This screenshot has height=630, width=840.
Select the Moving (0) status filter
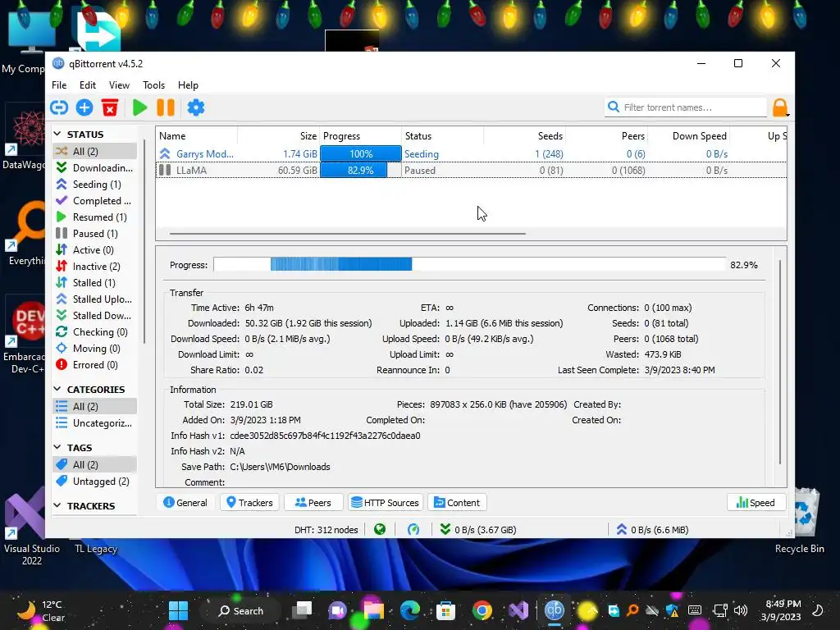95,349
